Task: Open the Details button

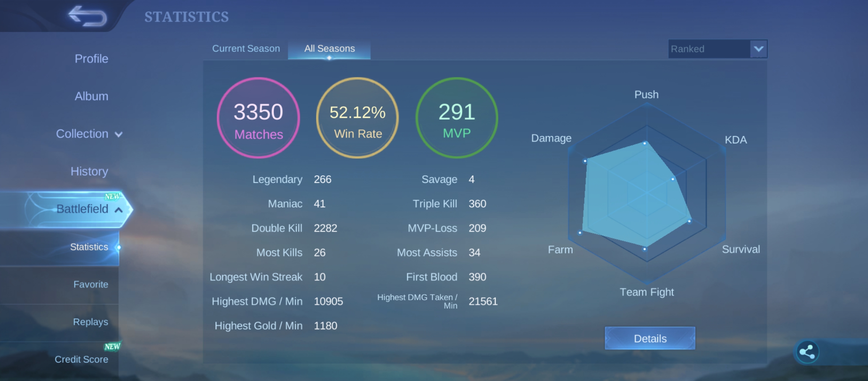Action: [x=650, y=338]
